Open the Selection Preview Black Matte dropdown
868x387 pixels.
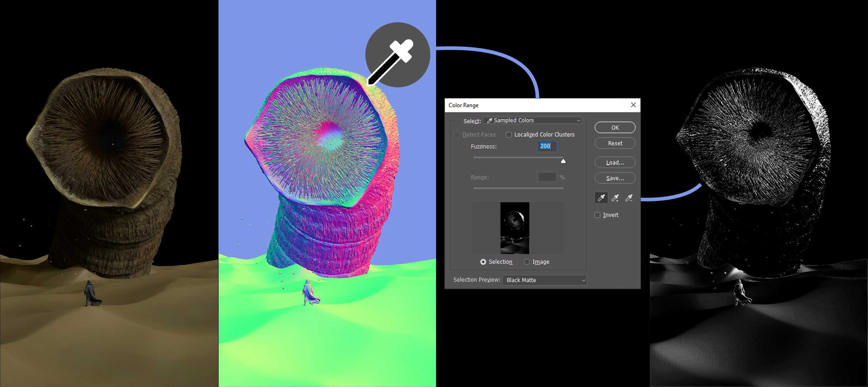pos(544,280)
